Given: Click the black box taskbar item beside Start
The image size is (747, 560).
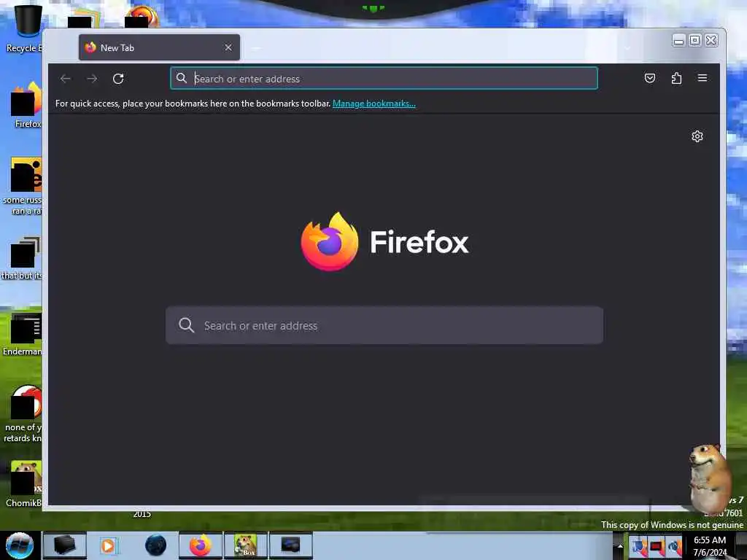Looking at the screenshot, I should pyautogui.click(x=65, y=545).
